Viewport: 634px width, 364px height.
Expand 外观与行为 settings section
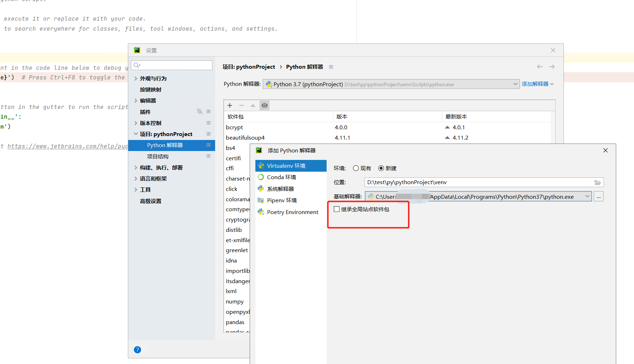coord(136,78)
